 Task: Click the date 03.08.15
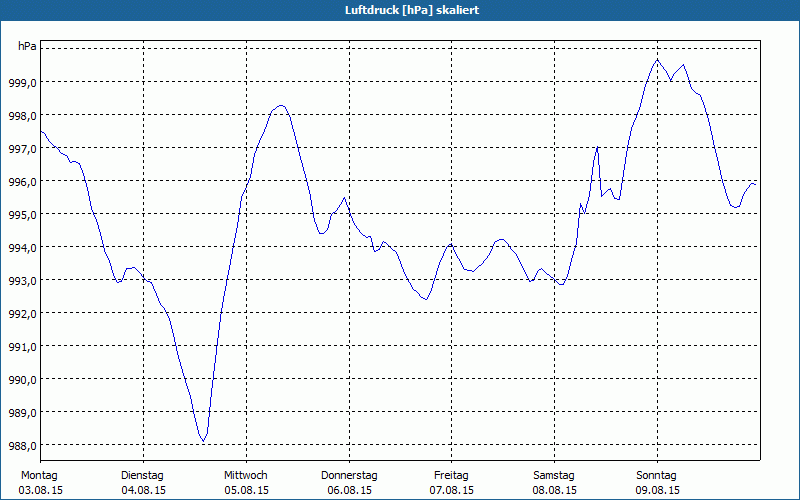point(41,490)
